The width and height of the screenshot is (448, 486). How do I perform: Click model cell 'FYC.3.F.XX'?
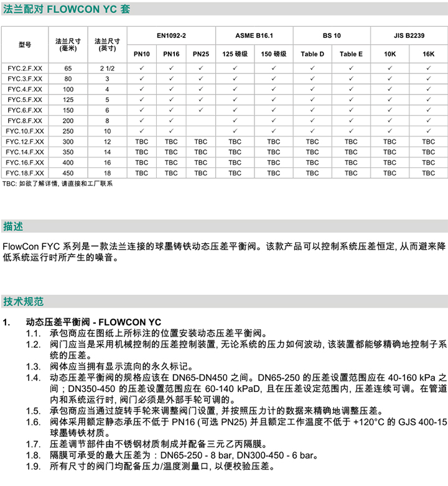tap(25, 79)
